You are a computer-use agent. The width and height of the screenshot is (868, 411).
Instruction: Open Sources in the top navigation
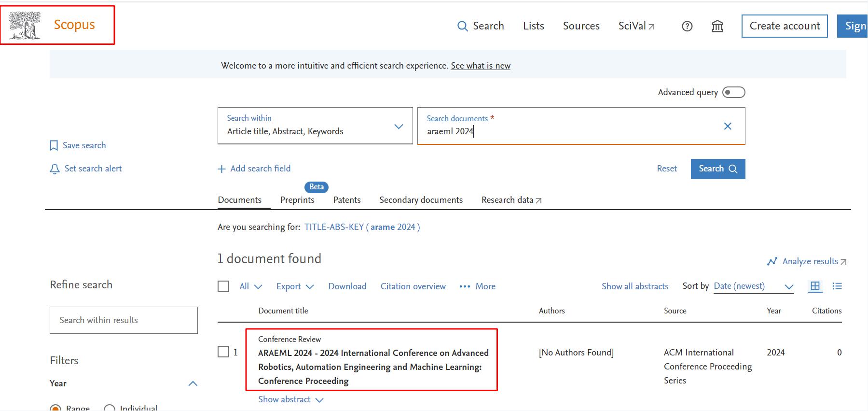tap(581, 26)
